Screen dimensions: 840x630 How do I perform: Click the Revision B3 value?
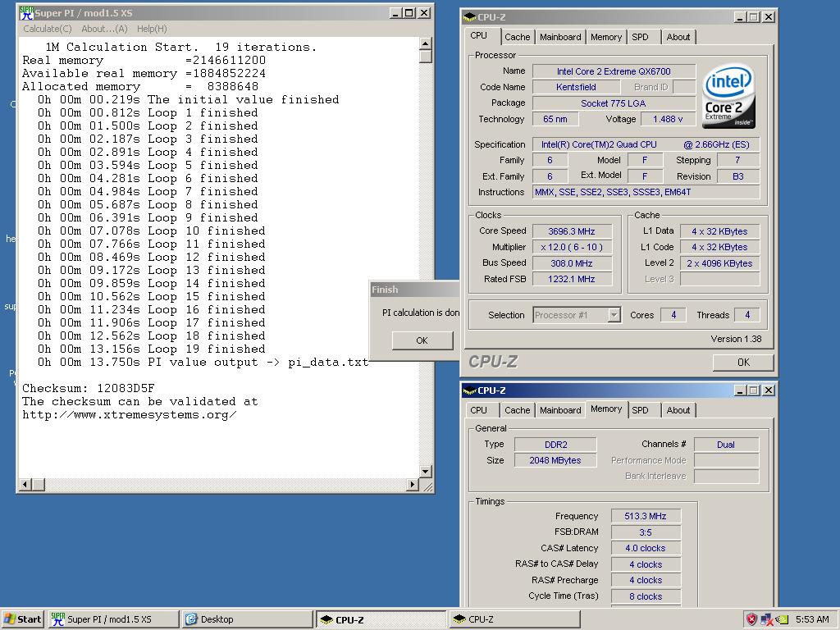click(738, 177)
